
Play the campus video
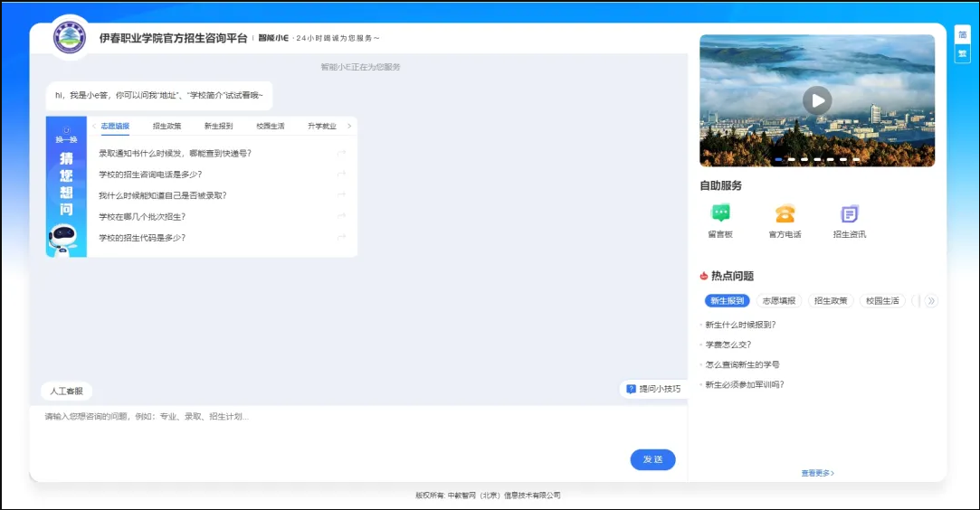click(x=817, y=100)
